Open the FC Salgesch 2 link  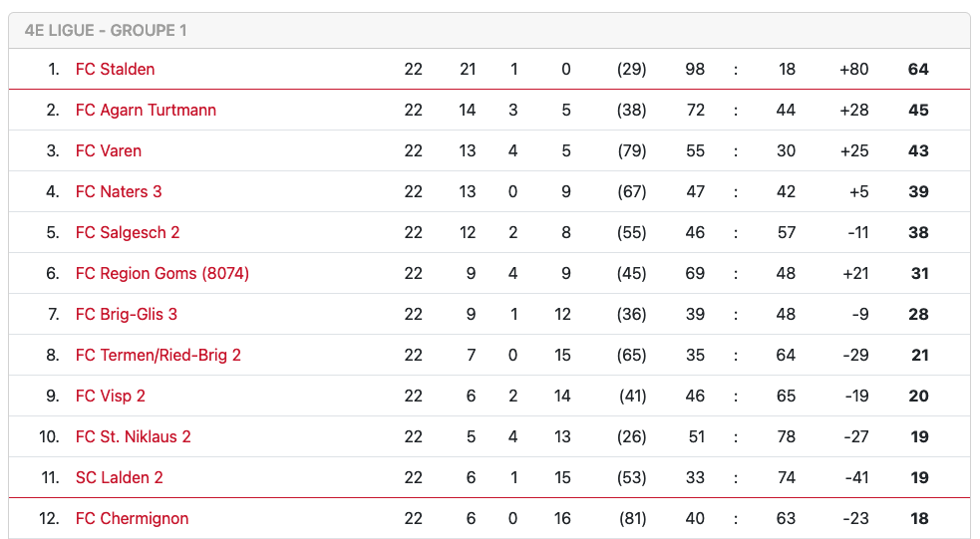tap(128, 232)
